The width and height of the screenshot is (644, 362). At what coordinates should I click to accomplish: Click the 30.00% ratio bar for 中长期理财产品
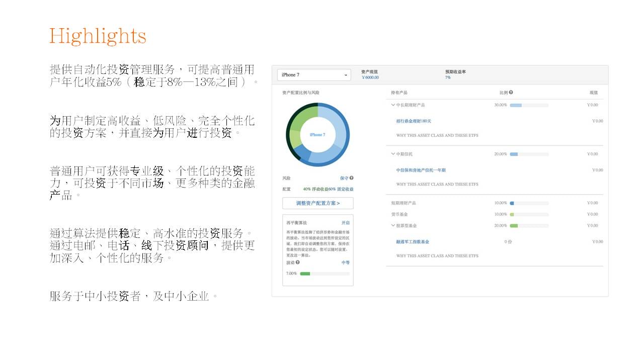tap(529, 105)
